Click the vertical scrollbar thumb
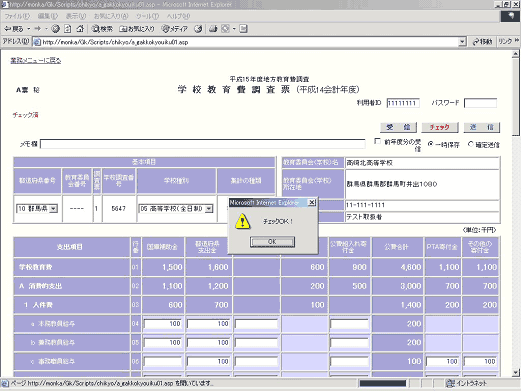 click(x=516, y=97)
